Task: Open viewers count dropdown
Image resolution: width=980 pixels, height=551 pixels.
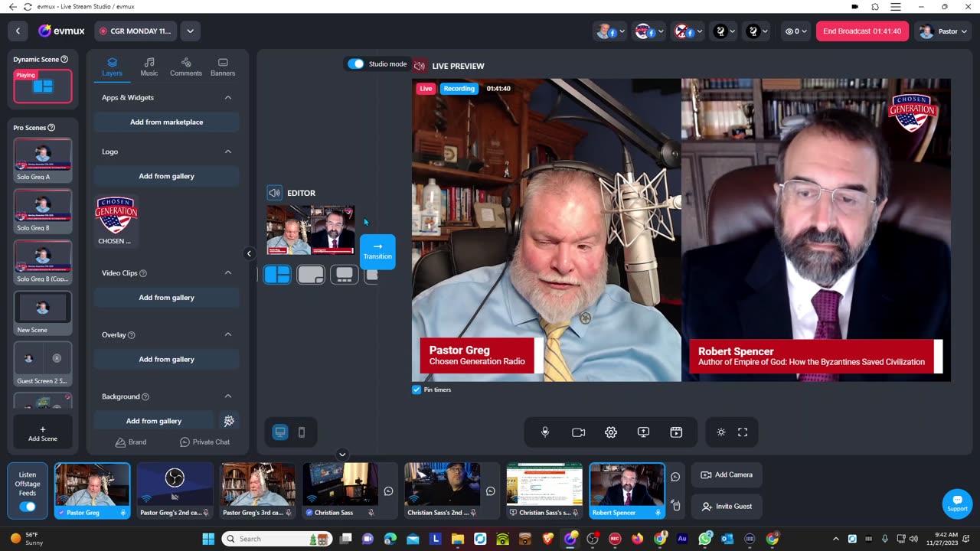Action: coord(796,31)
